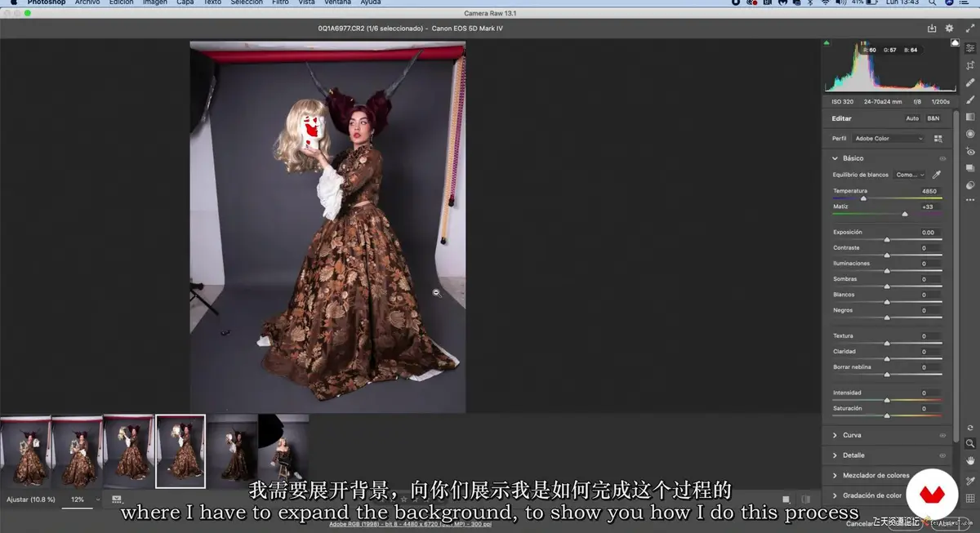Toggle highlight clipping warning in histogram

[x=955, y=42]
